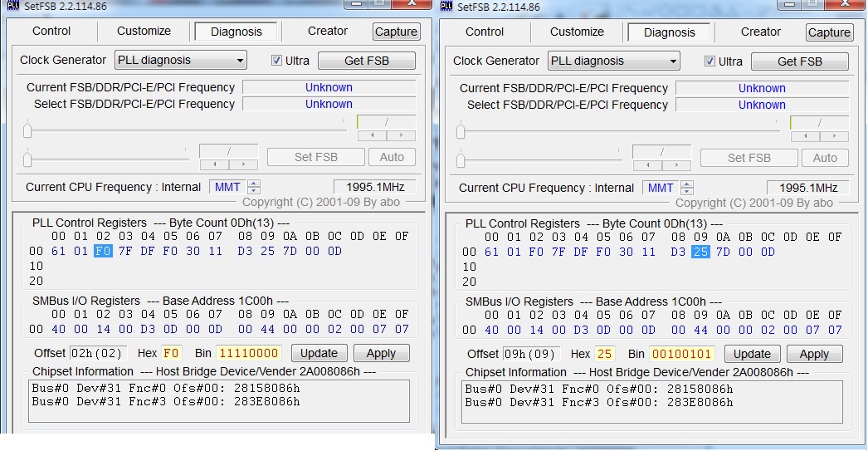The image size is (868, 451).
Task: Select PLL register value D3 in left window
Action: pos(245,251)
